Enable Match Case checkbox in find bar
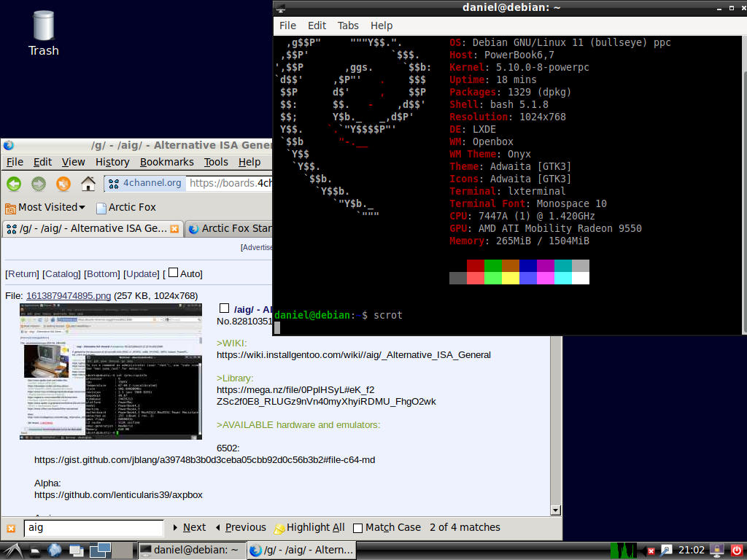747x560 pixels. click(x=357, y=528)
